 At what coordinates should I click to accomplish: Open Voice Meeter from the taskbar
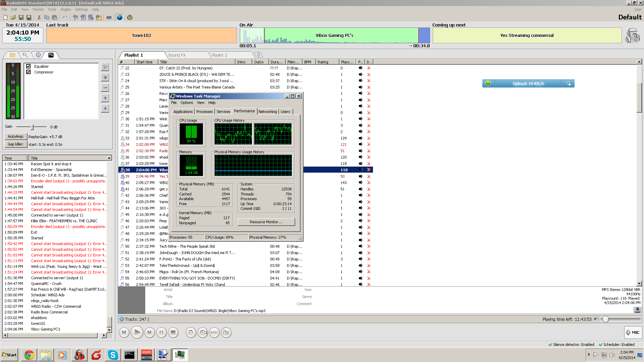[147, 355]
